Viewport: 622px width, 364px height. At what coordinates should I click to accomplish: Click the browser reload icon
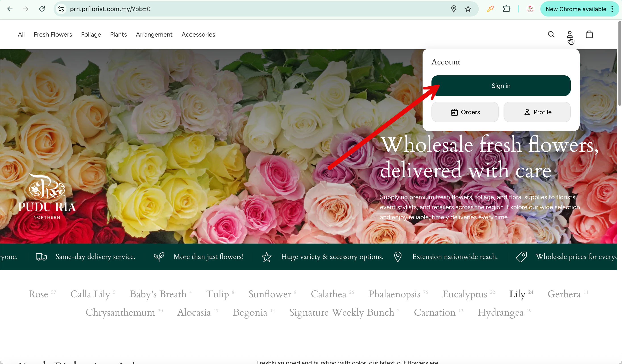pyautogui.click(x=42, y=9)
